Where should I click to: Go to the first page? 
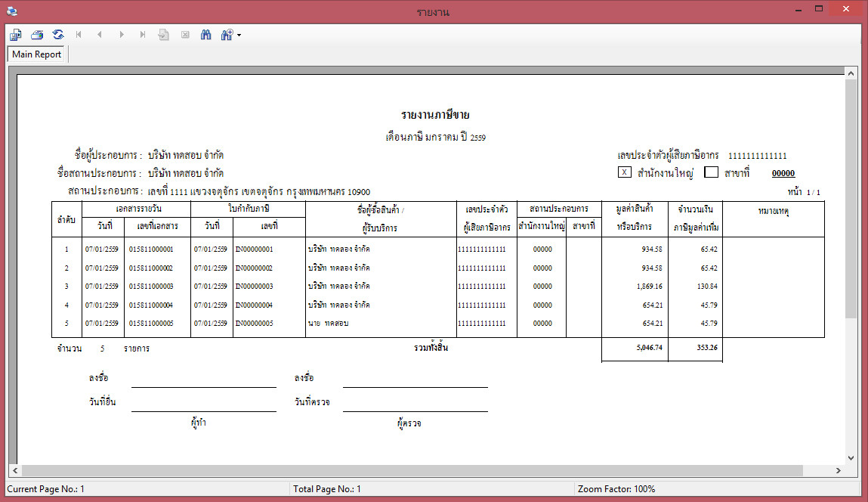click(x=79, y=35)
